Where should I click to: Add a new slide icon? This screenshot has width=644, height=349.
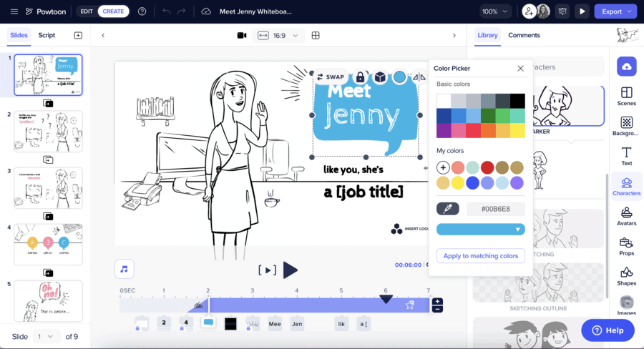pos(78,35)
